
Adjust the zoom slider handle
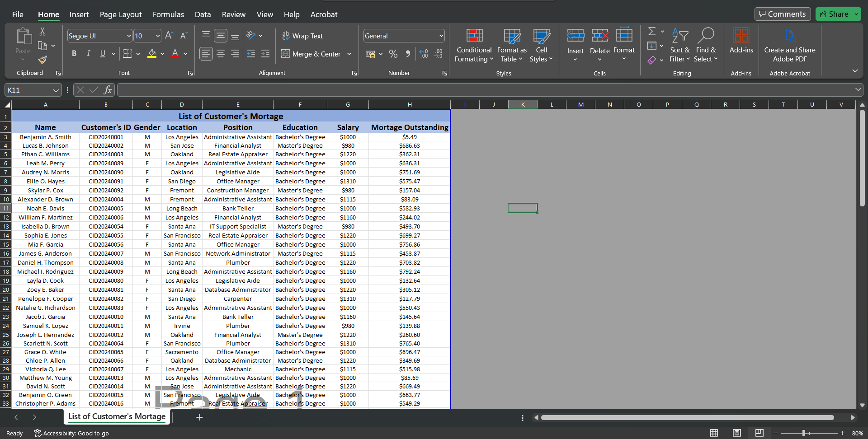coord(804,433)
